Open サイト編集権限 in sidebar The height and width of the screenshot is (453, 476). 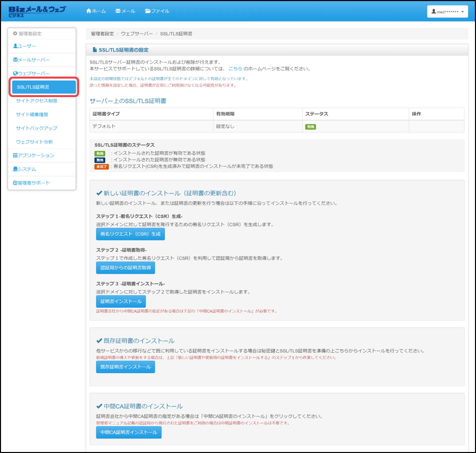(32, 115)
